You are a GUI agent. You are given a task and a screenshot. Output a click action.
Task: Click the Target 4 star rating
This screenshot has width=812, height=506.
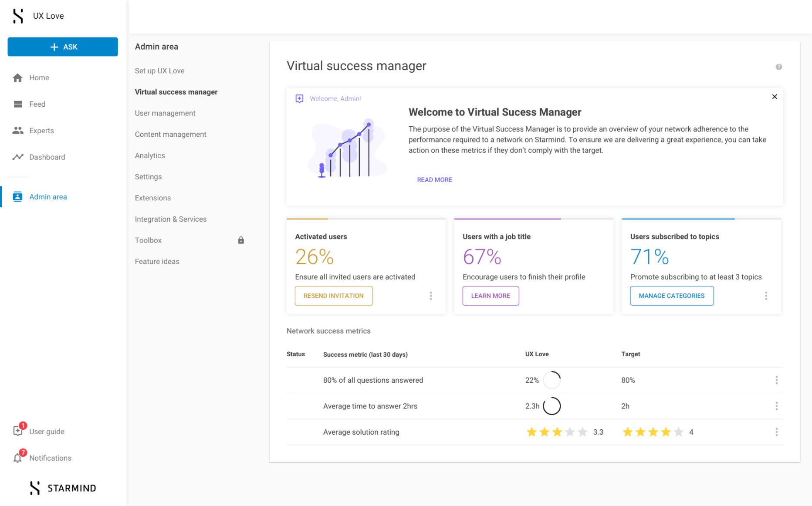[653, 432]
